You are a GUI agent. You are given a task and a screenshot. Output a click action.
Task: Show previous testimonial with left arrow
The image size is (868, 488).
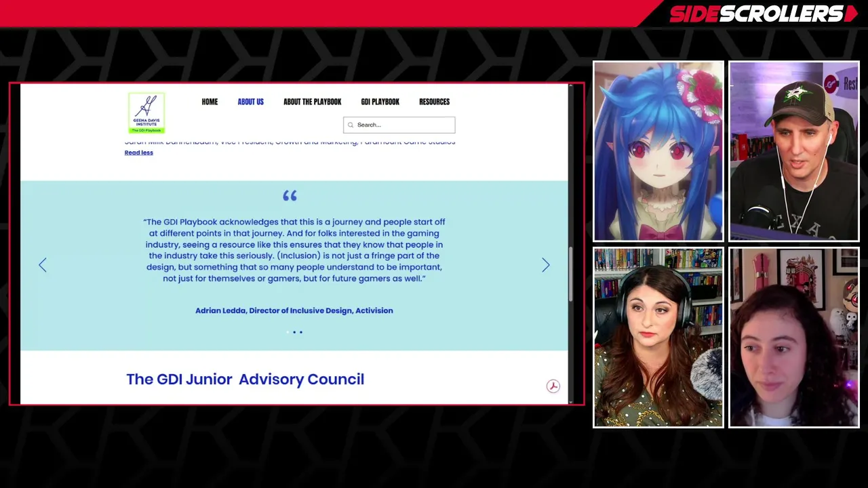pyautogui.click(x=43, y=265)
